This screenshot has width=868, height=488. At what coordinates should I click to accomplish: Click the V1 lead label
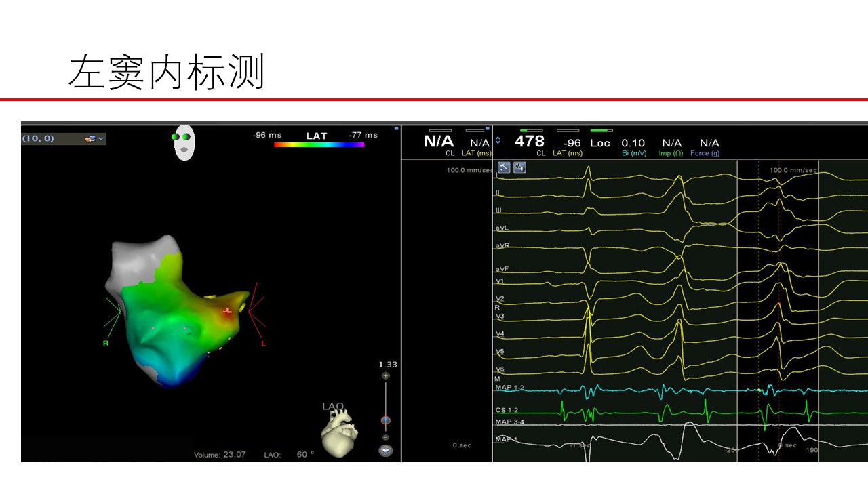[x=500, y=281]
